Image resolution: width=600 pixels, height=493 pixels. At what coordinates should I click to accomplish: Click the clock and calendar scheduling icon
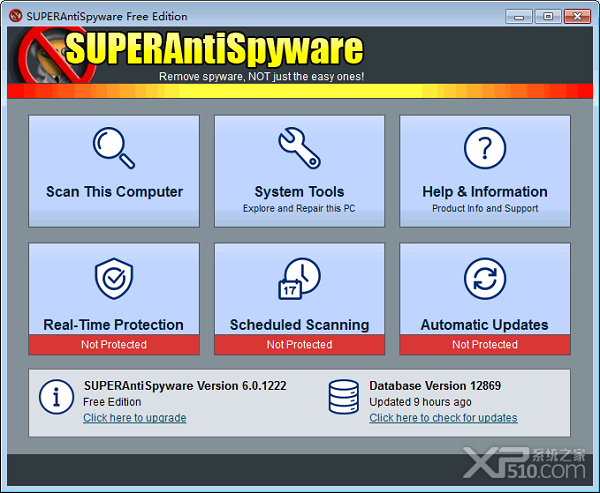[x=299, y=279]
